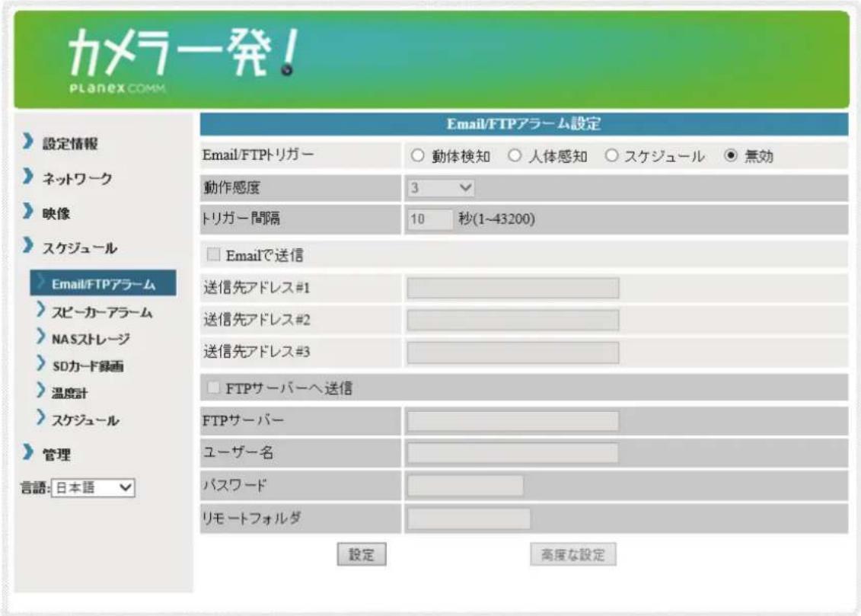
Task: Click the Email/FTPアラーム設定 header title
Action: coord(523,124)
